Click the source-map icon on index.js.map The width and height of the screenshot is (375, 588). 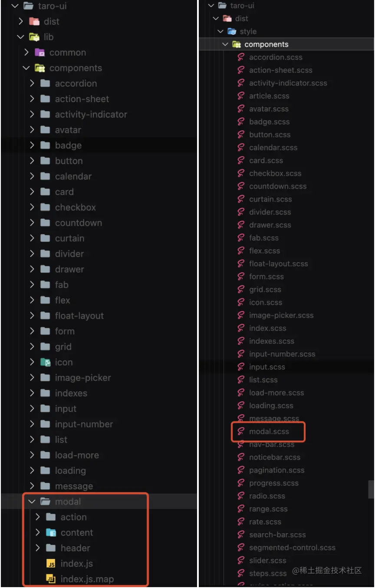point(52,578)
